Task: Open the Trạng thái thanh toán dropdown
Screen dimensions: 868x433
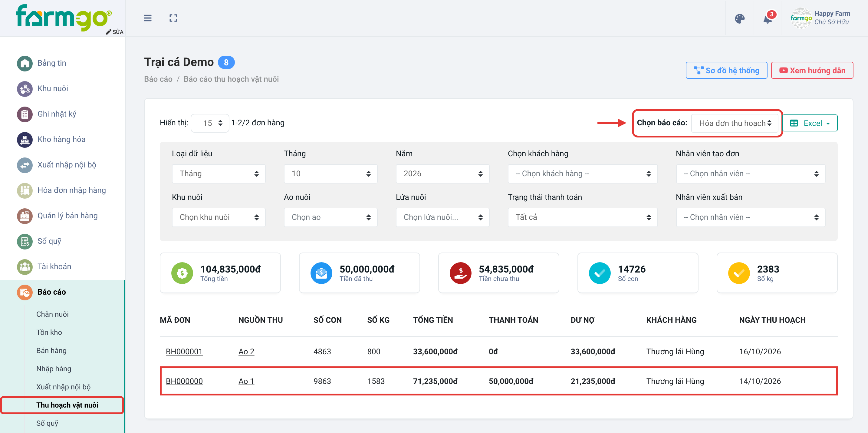Action: tap(583, 217)
